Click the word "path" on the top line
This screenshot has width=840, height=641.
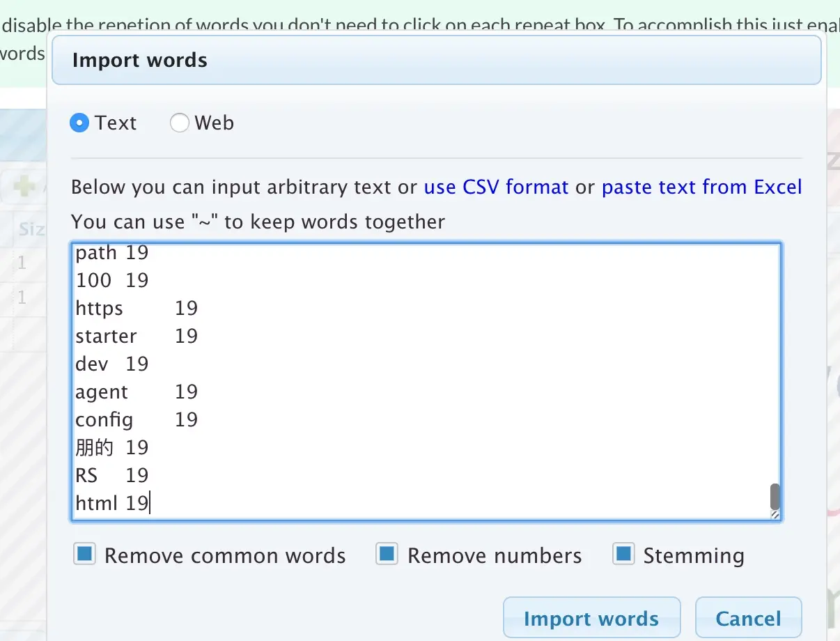click(96, 253)
